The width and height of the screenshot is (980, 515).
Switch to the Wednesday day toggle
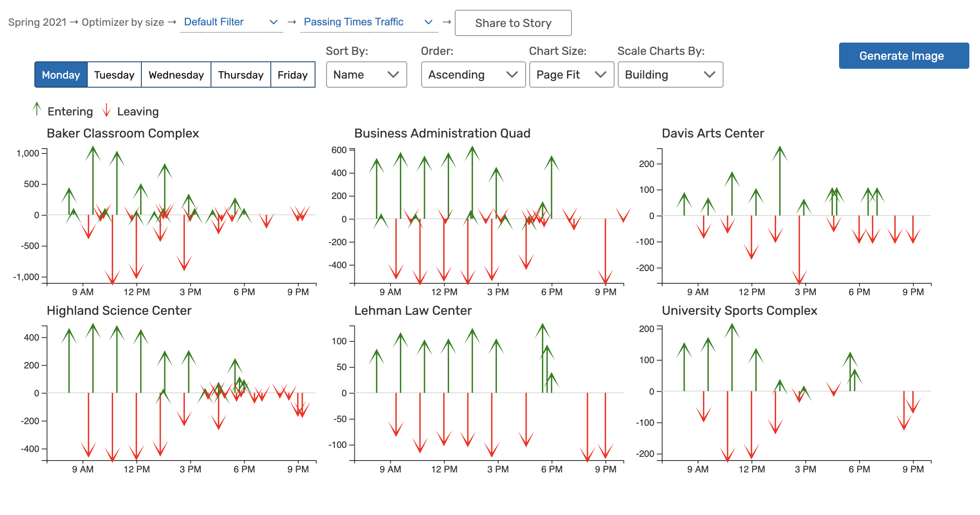[x=176, y=75]
